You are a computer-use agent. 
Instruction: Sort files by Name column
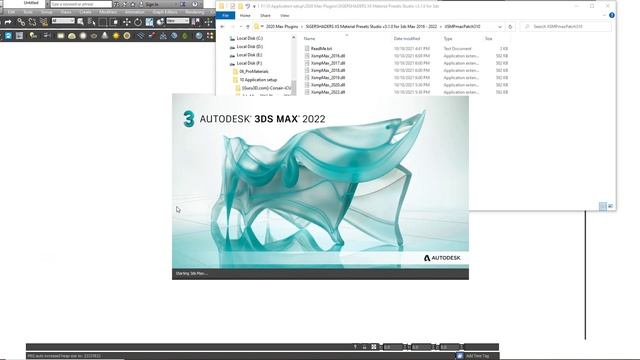click(309, 38)
